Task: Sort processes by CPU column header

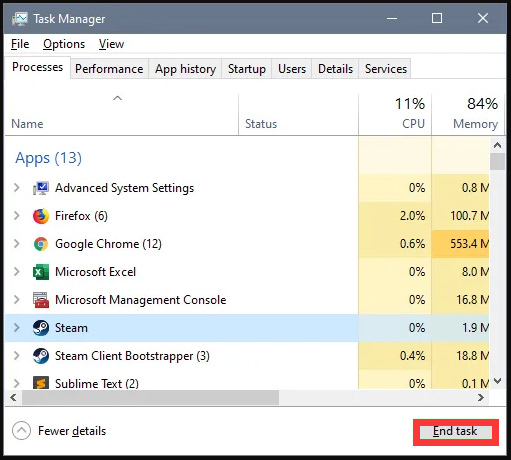Action: (x=395, y=114)
